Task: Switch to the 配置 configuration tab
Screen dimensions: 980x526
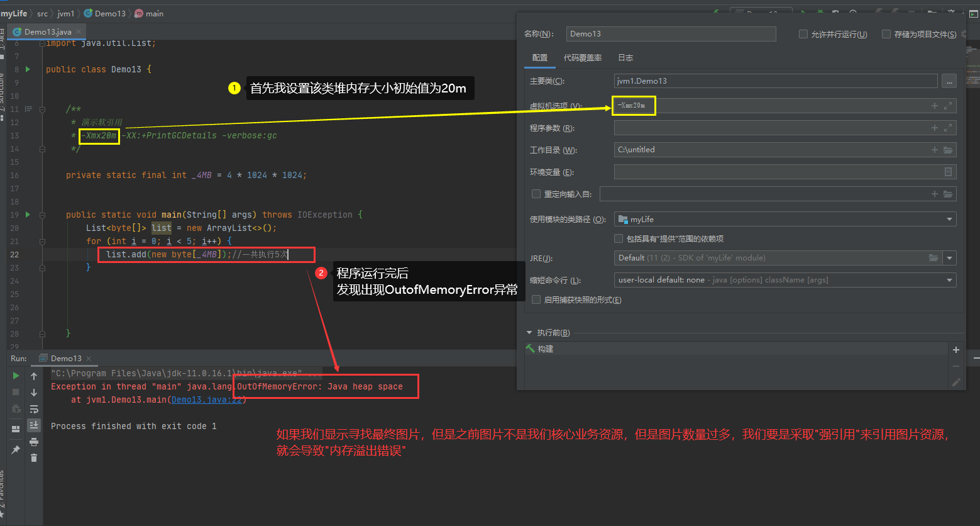Action: (x=540, y=58)
